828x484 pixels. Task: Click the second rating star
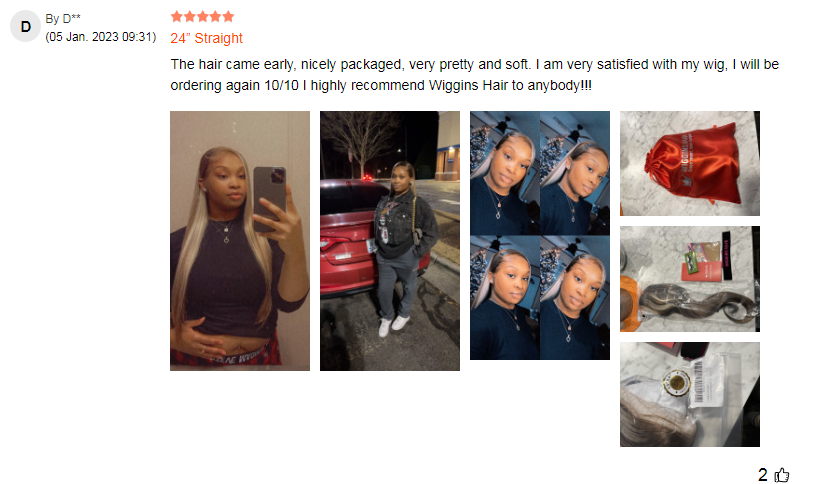pyautogui.click(x=190, y=16)
